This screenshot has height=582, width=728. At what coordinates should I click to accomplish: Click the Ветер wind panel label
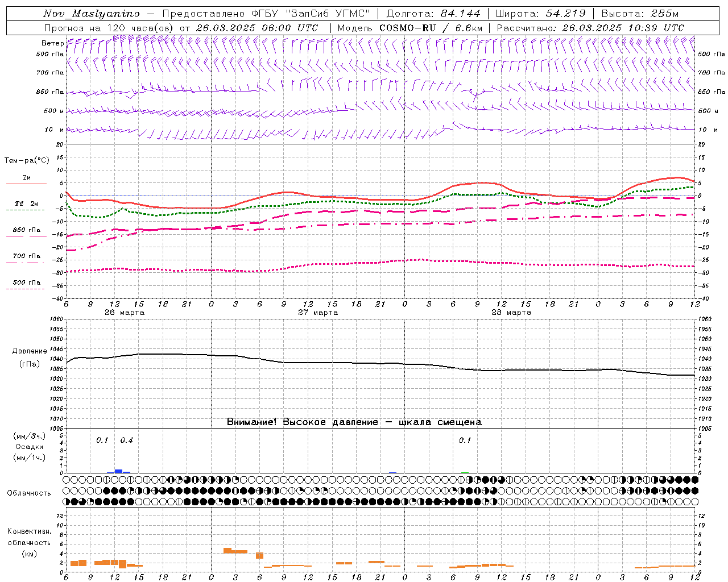click(x=52, y=43)
